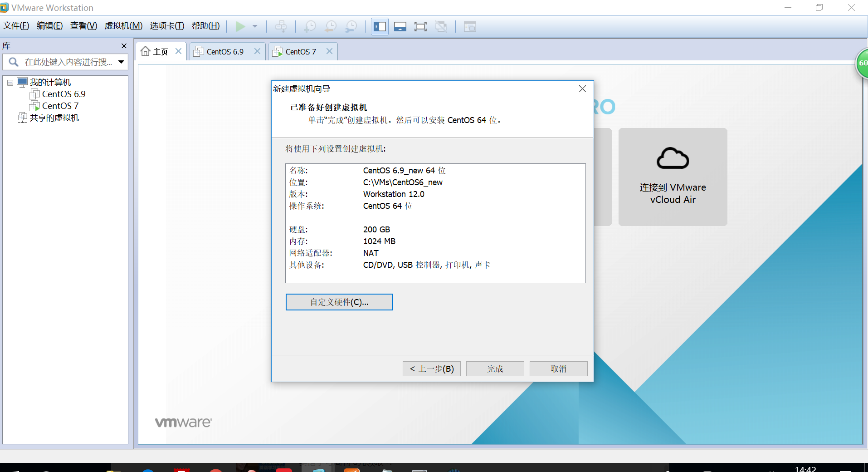Click the 200 GB disk value

tap(376, 230)
